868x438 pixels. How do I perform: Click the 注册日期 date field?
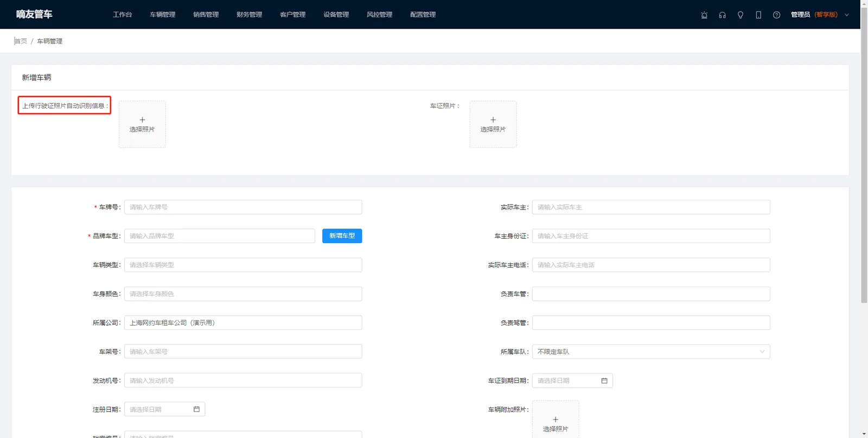click(x=164, y=409)
